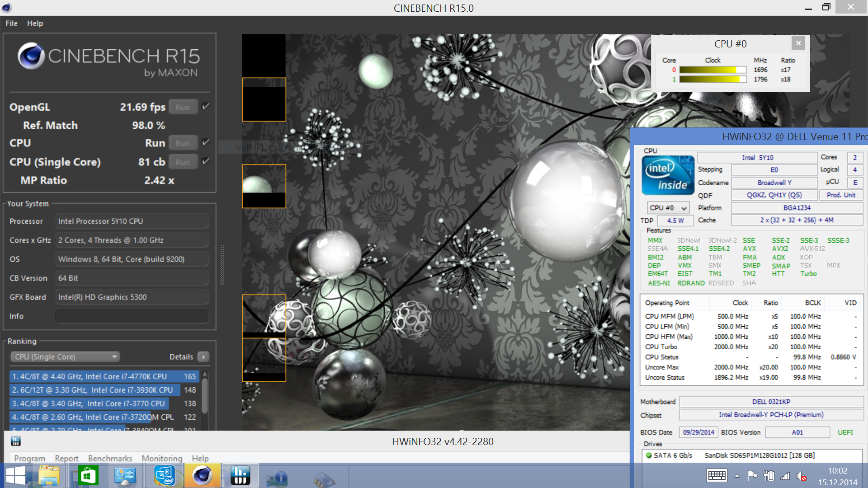Open the Intel graphics taskbar icon
The height and width of the screenshot is (488, 868).
point(165,476)
